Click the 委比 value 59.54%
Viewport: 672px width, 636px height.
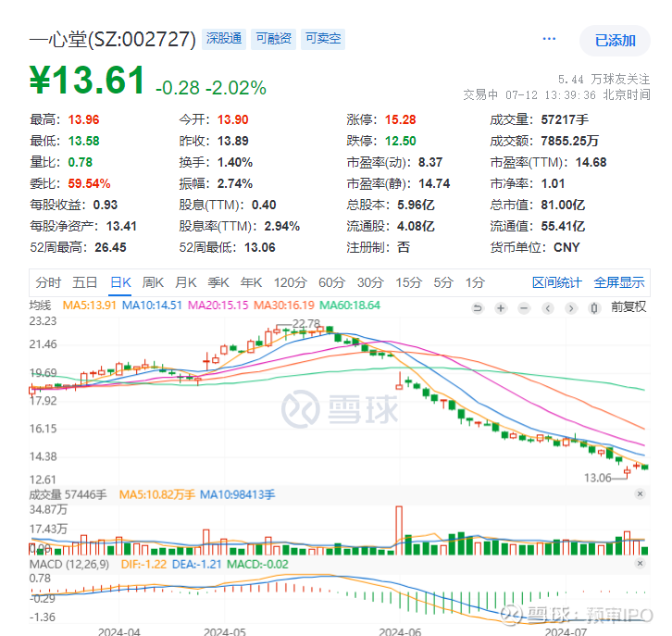tap(89, 184)
